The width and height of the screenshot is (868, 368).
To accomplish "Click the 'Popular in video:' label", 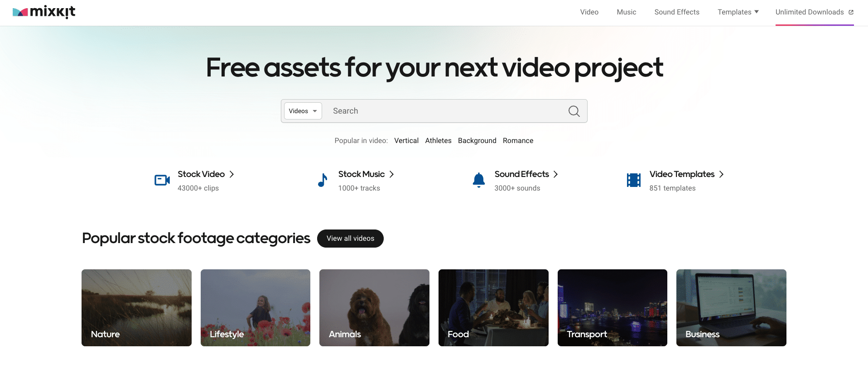I will [361, 141].
